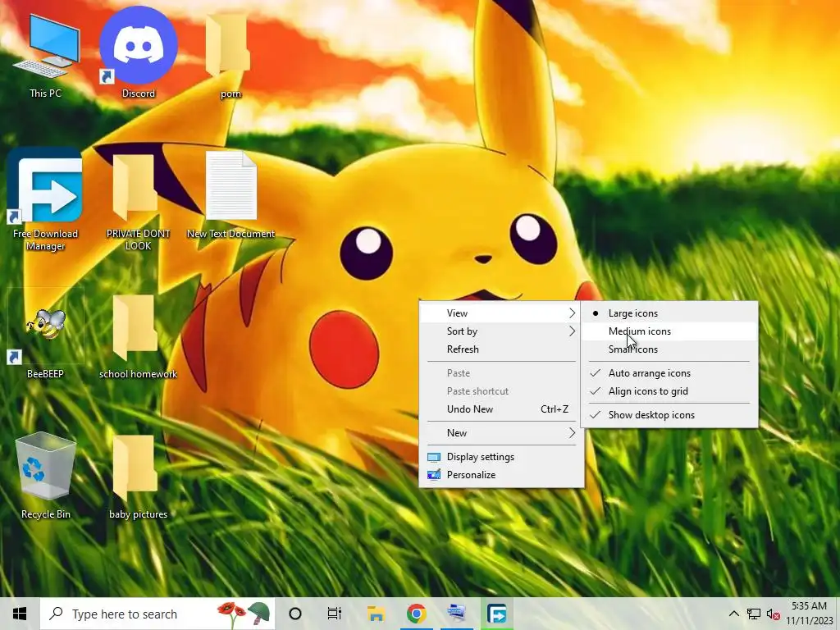Viewport: 840px width, 630px height.
Task: Select the school homework folder
Action: tap(138, 336)
